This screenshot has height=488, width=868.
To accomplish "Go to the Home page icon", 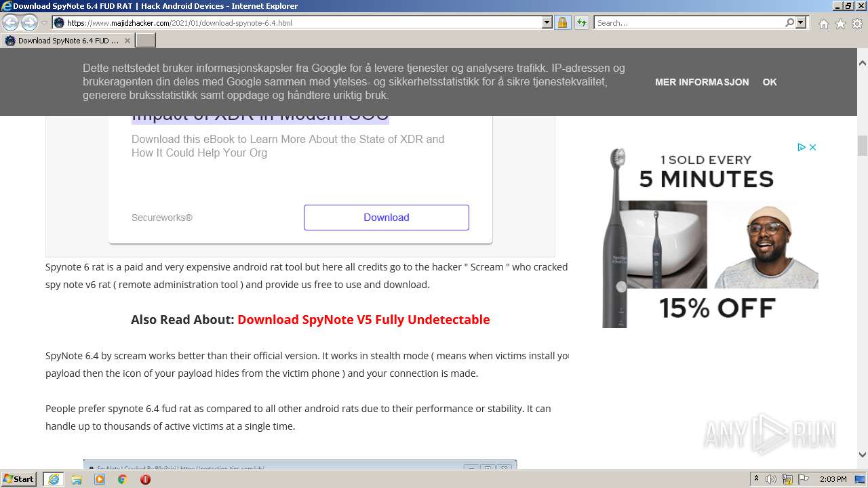I will coord(823,24).
